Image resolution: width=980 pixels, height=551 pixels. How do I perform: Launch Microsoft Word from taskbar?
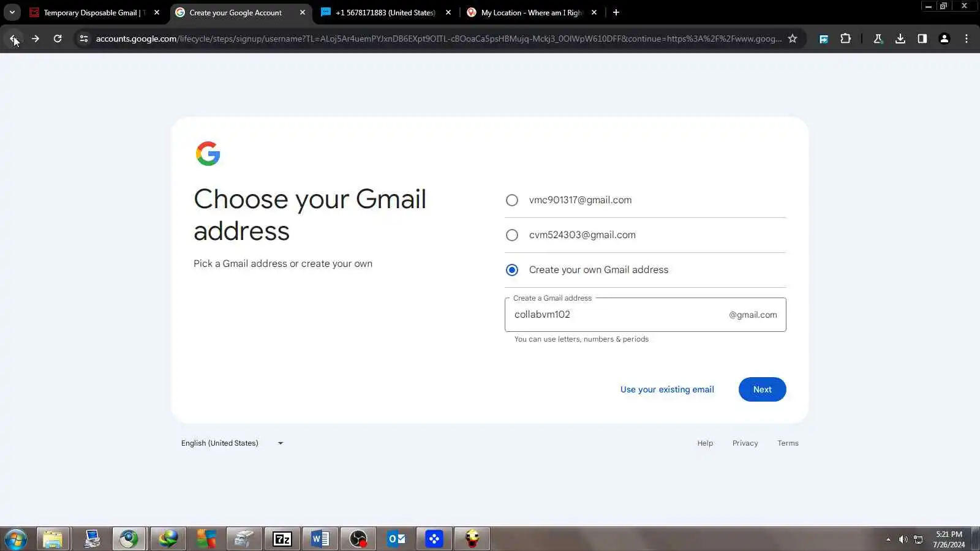coord(320,539)
